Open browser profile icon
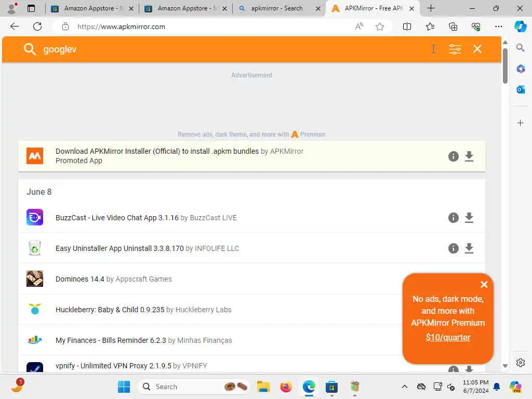This screenshot has width=532, height=399. (12, 8)
